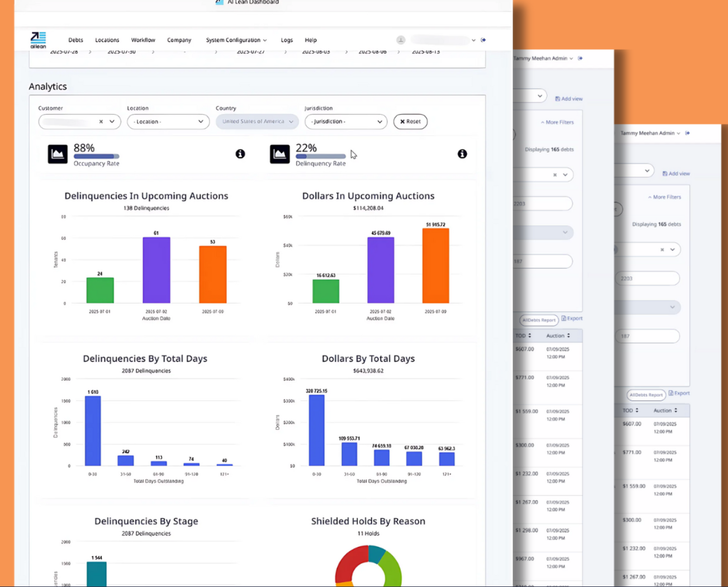Click the user avatar icon in front dashboard

click(x=401, y=40)
